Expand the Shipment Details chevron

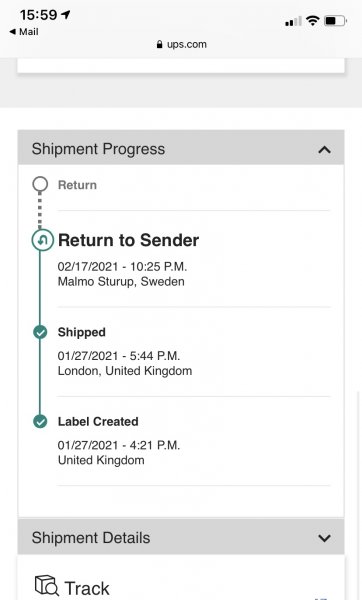point(324,538)
